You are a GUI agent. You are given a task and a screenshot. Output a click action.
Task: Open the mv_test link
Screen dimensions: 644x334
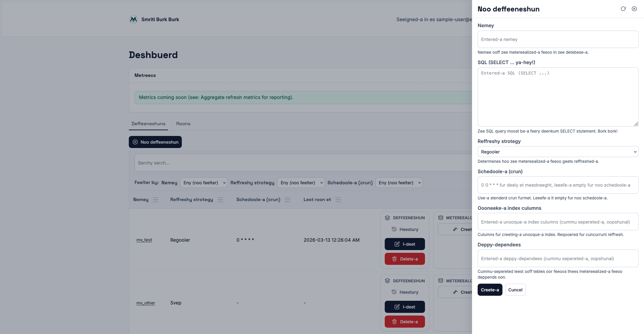144,240
